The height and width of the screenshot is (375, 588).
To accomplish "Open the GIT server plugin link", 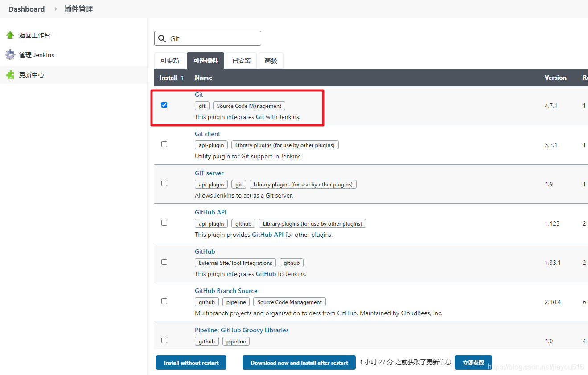I will (209, 173).
